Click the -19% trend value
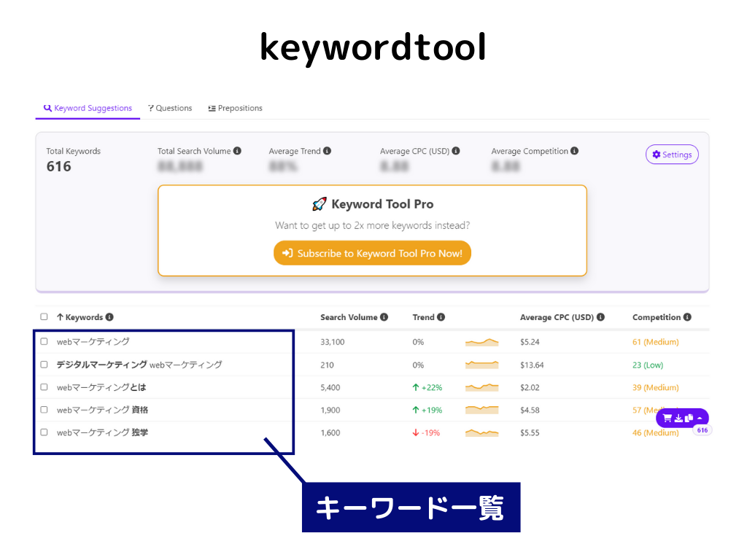The height and width of the screenshot is (560, 747). click(x=426, y=433)
